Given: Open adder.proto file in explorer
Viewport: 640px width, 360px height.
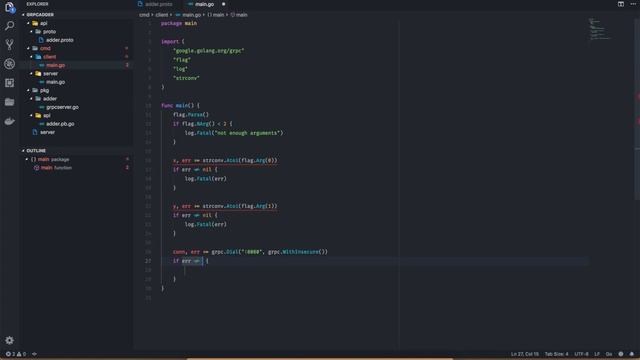Looking at the screenshot, I should [60, 40].
